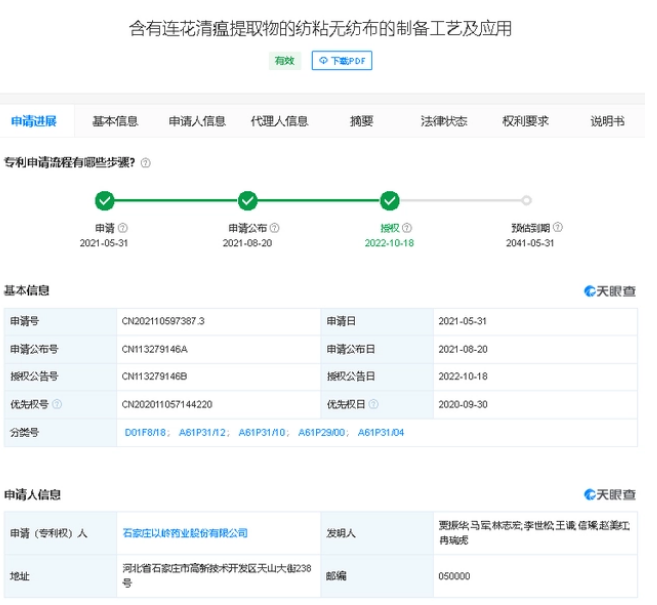Click the help icon beside 专利申请流程有哪些步骤
The image size is (657, 605).
click(x=146, y=163)
